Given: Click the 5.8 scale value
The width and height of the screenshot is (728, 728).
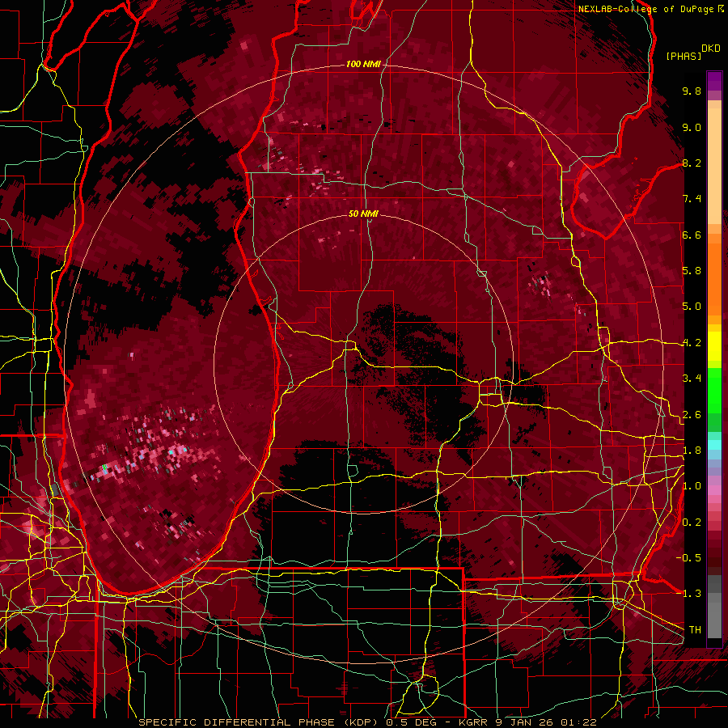Looking at the screenshot, I should [x=692, y=271].
